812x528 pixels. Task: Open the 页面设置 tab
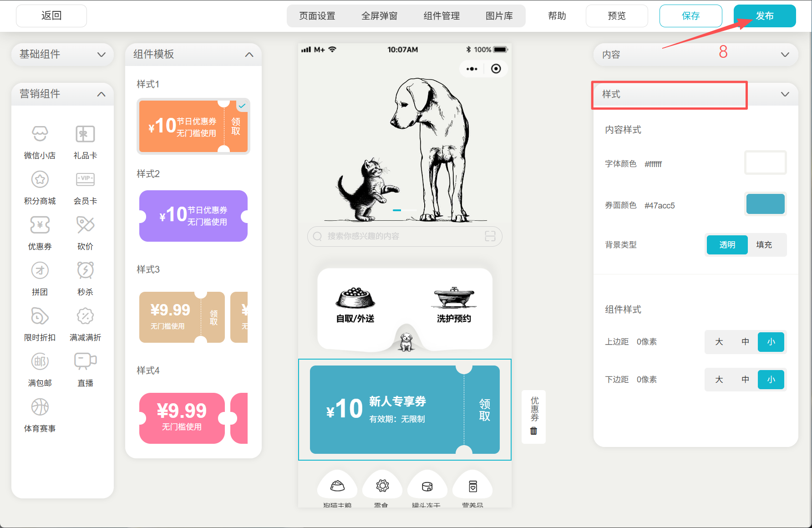(317, 16)
